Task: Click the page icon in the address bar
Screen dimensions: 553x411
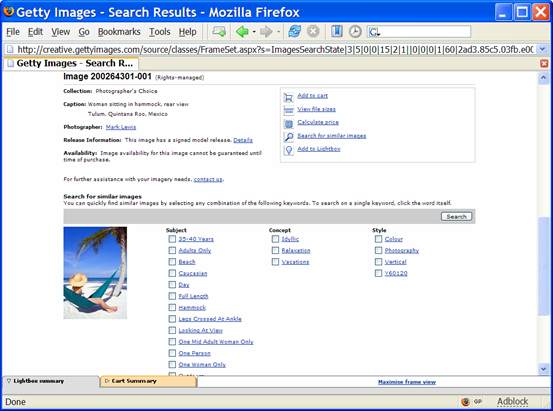Action: [x=10, y=49]
